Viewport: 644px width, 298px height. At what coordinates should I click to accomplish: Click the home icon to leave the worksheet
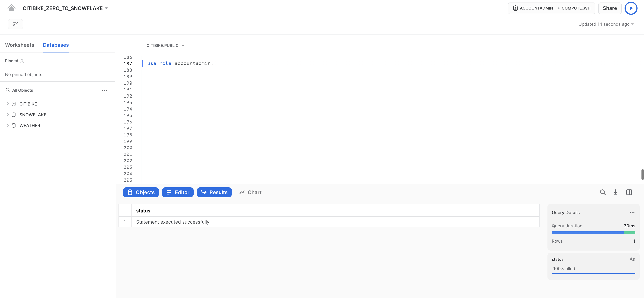[11, 8]
